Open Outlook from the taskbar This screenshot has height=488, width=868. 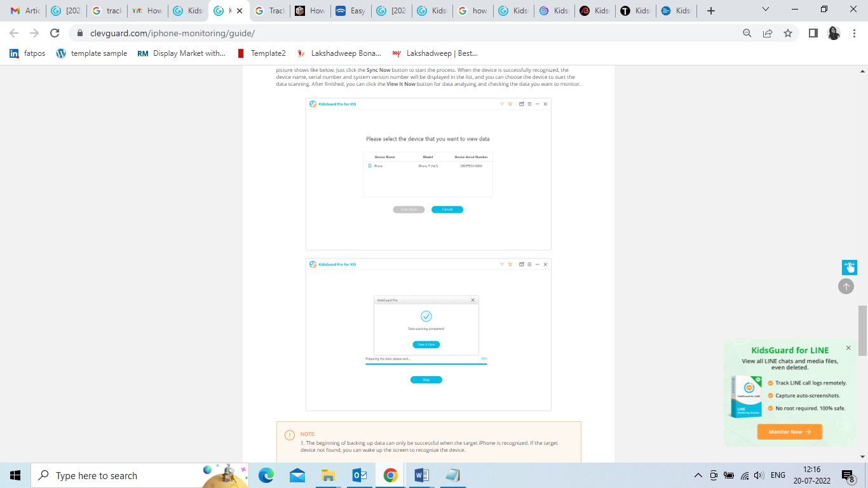click(359, 475)
